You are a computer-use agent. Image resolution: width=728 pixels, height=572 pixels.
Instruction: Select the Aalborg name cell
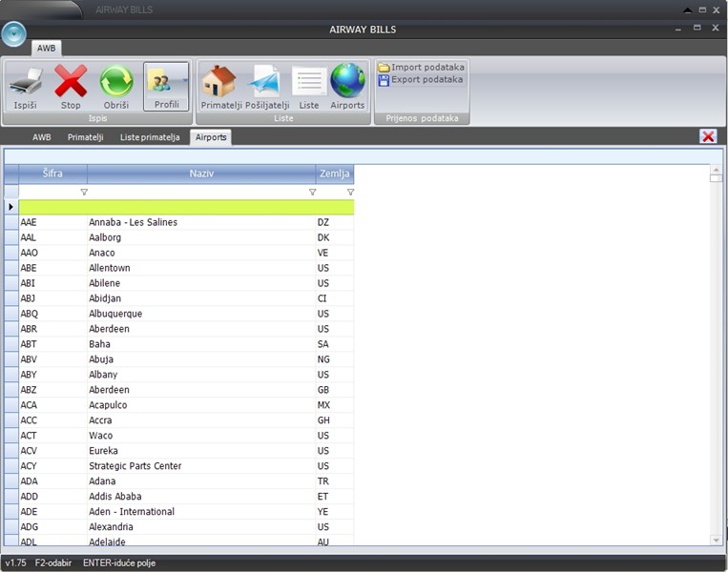pos(201,237)
